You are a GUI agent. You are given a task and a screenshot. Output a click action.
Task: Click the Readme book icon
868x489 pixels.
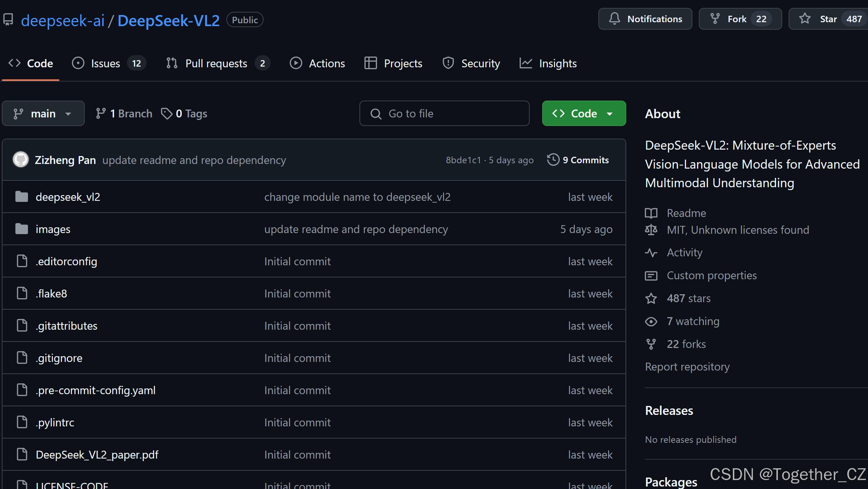click(x=651, y=213)
